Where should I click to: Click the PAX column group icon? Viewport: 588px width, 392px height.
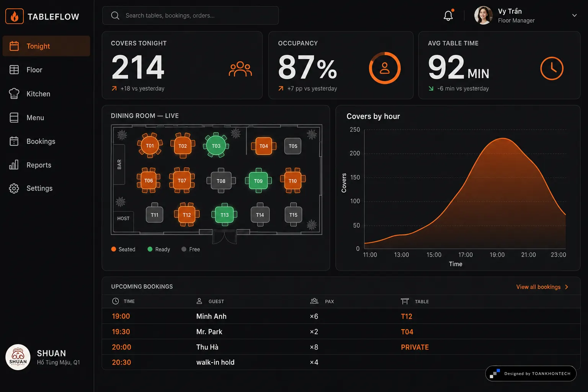(314, 301)
